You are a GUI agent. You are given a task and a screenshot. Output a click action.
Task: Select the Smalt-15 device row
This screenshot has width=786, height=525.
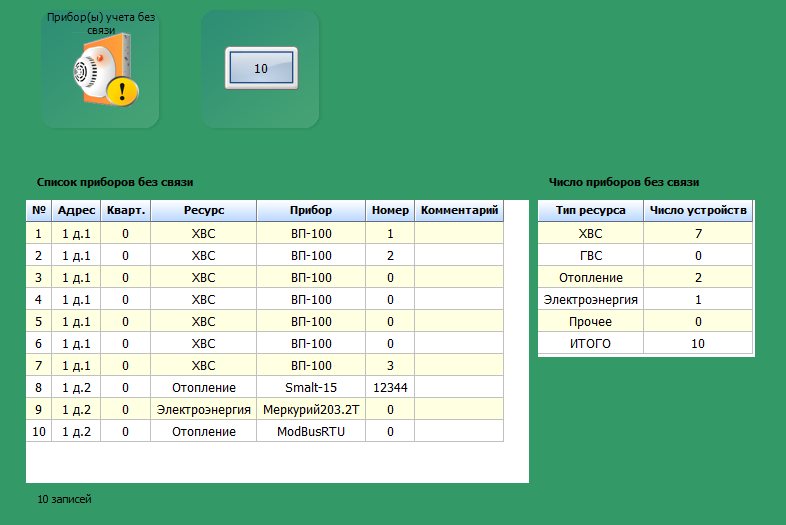[311, 387]
